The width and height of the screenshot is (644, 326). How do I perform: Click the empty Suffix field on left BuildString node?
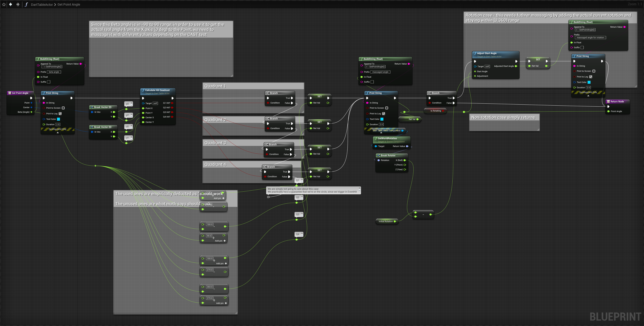pos(49,82)
